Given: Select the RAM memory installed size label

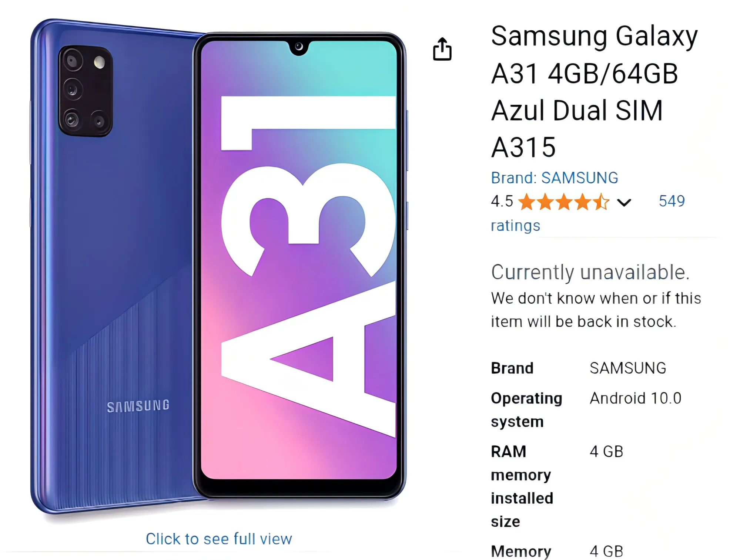Looking at the screenshot, I should tap(522, 486).
